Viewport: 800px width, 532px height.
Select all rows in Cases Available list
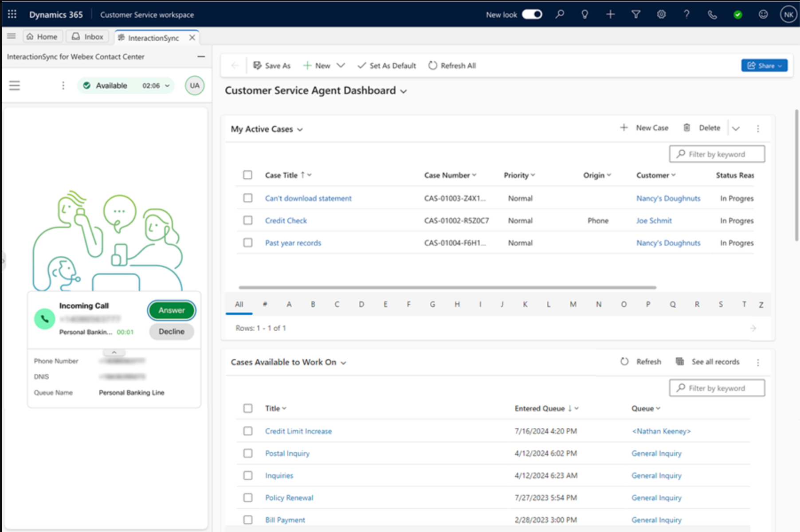coord(247,408)
